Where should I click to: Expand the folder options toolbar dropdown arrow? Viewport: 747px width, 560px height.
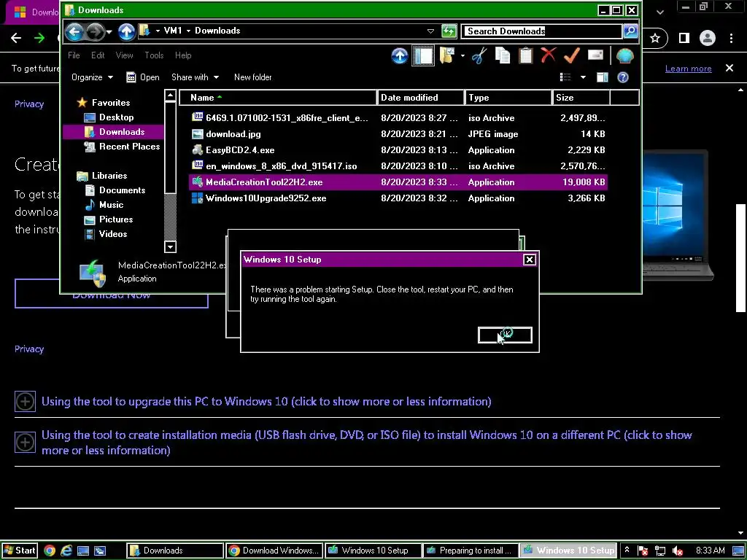pyautogui.click(x=462, y=55)
